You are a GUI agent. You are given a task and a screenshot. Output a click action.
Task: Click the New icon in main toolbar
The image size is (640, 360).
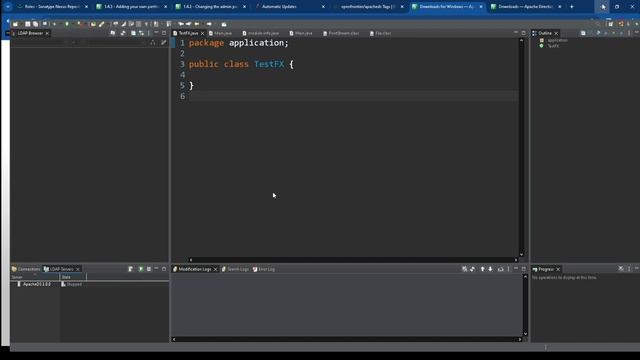pyautogui.click(x=16, y=24)
